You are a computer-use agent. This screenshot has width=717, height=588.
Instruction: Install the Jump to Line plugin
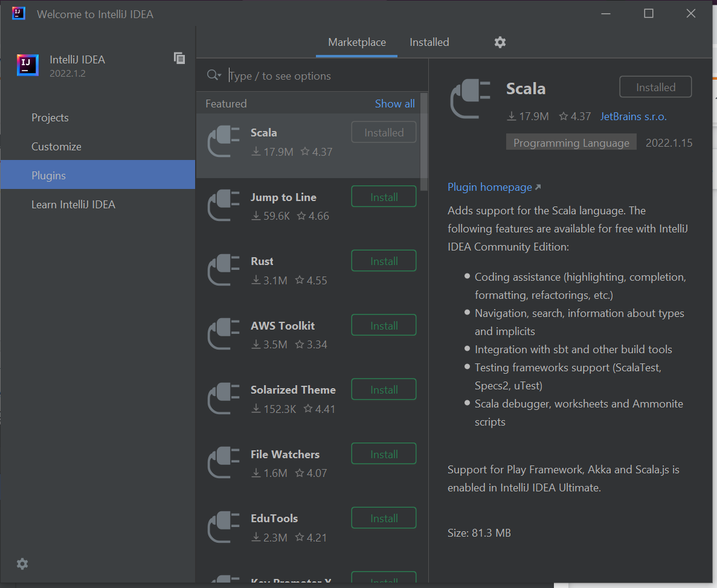pos(384,196)
